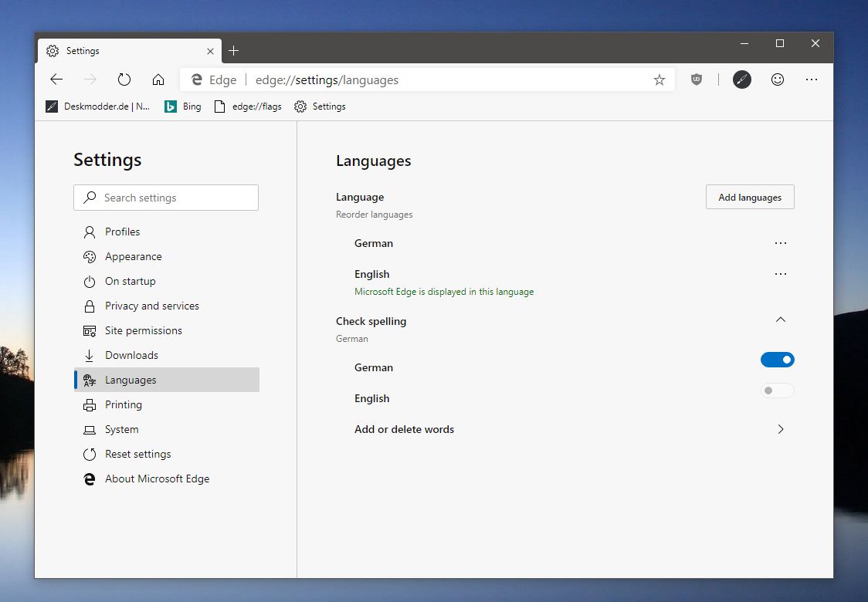
Task: Open the uBlock shield extension icon
Action: 697,79
